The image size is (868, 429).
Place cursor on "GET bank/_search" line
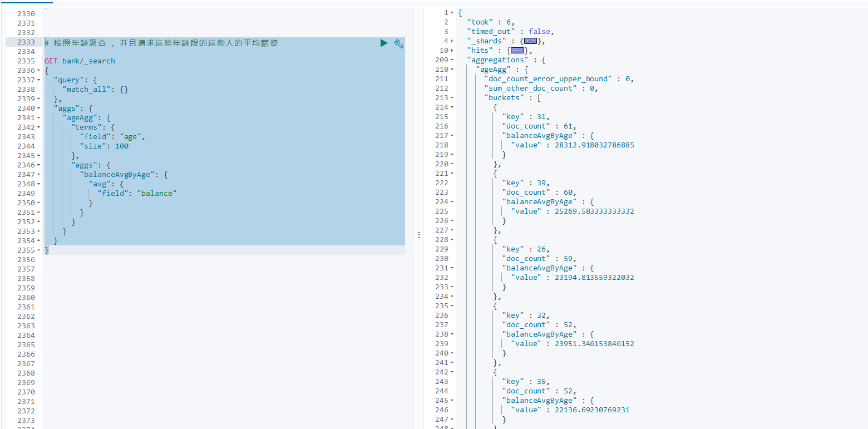pos(80,61)
